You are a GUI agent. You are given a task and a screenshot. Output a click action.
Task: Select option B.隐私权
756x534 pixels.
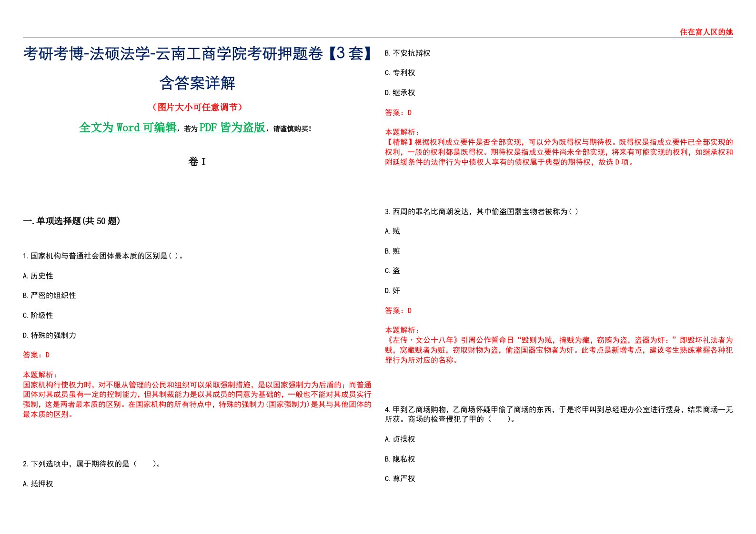pos(400,459)
